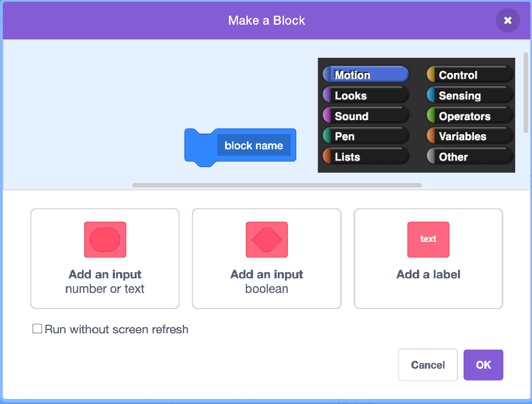Click the horizontal scrollbar below the block preview
This screenshot has width=532, height=404.
(x=277, y=185)
